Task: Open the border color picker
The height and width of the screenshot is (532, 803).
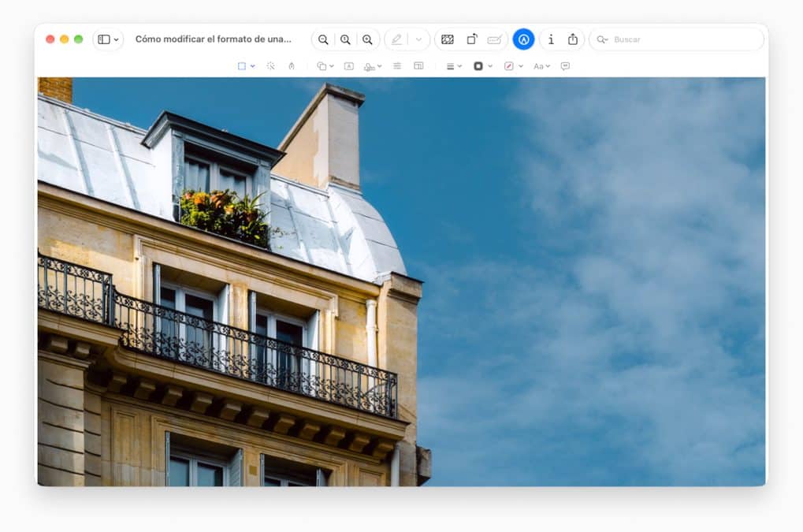Action: coord(483,66)
